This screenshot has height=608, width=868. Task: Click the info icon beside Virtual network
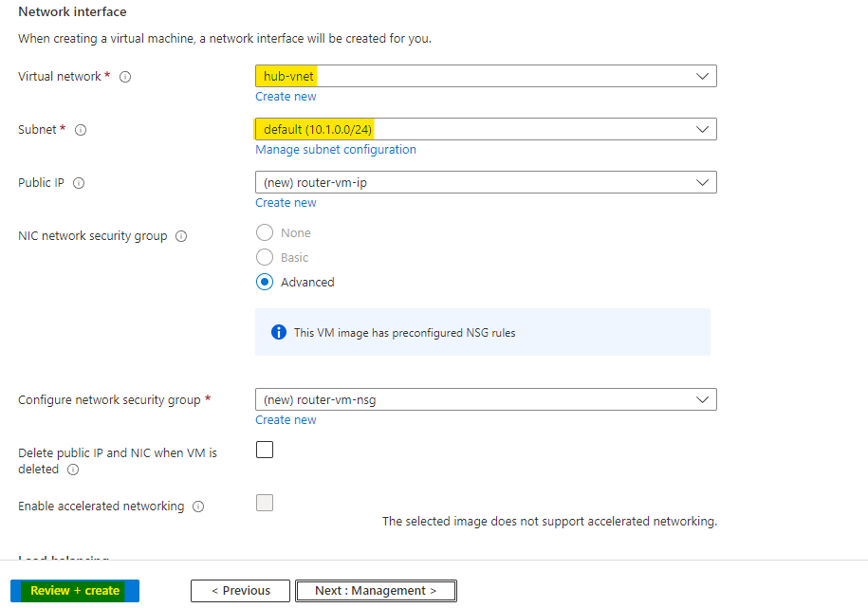pyautogui.click(x=125, y=77)
